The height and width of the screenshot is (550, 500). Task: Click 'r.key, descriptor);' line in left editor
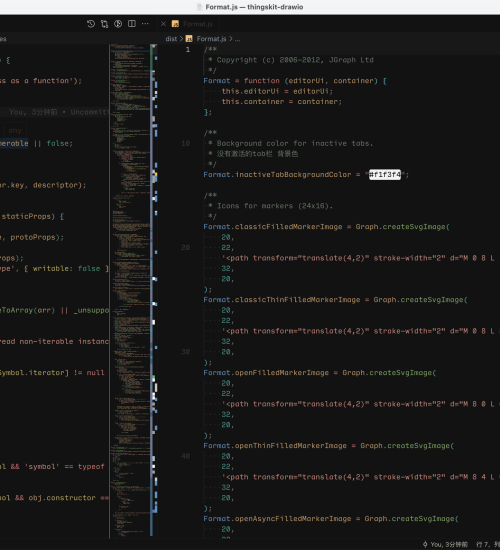click(43, 185)
